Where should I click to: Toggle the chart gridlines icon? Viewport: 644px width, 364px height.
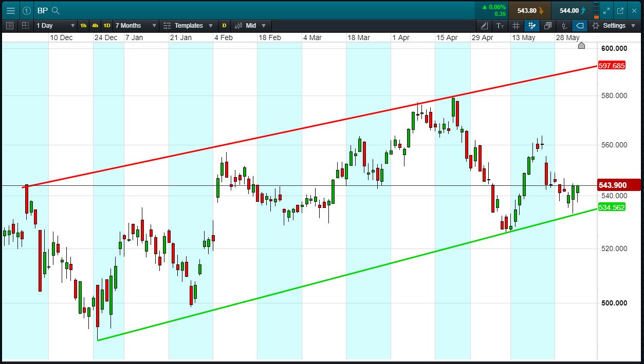pyautogui.click(x=516, y=25)
